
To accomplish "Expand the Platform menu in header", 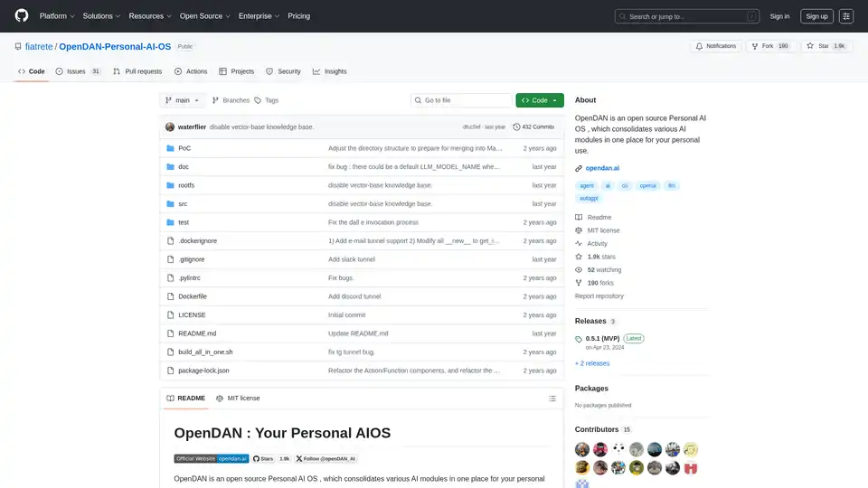I will (x=56, y=16).
